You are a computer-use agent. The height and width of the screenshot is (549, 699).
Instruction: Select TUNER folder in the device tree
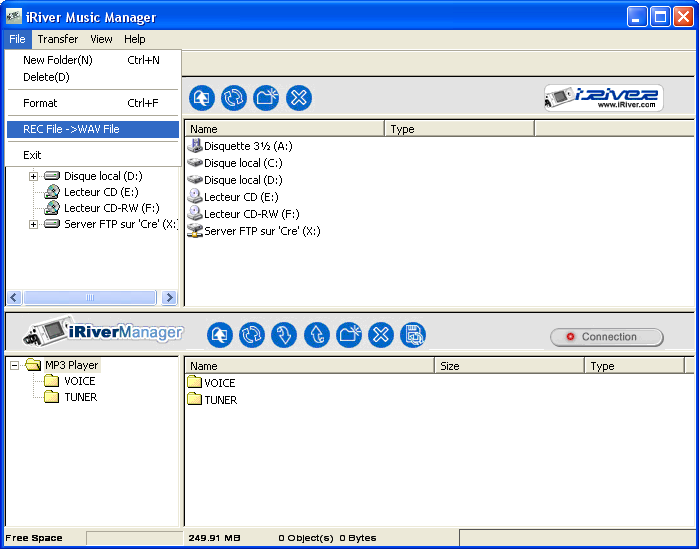pos(81,397)
